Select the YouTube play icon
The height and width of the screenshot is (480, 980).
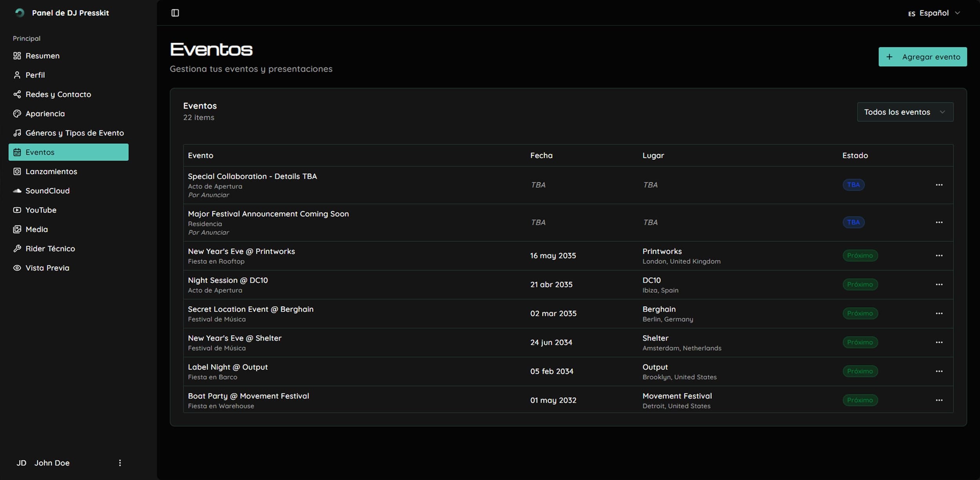(x=17, y=210)
